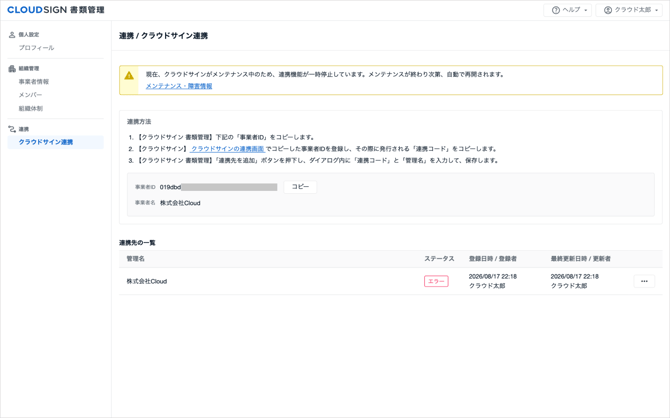Open the three-dots menu for 株式会社Cloud row

click(644, 281)
